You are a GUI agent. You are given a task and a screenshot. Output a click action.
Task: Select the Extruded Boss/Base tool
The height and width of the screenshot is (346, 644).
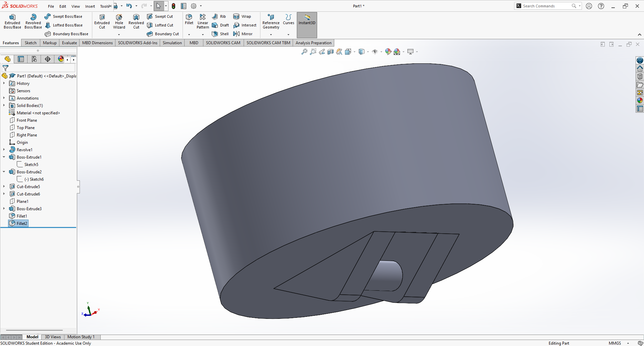pos(12,21)
